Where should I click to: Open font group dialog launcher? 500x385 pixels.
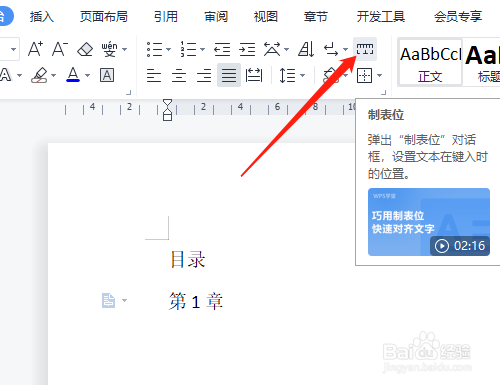point(129,92)
